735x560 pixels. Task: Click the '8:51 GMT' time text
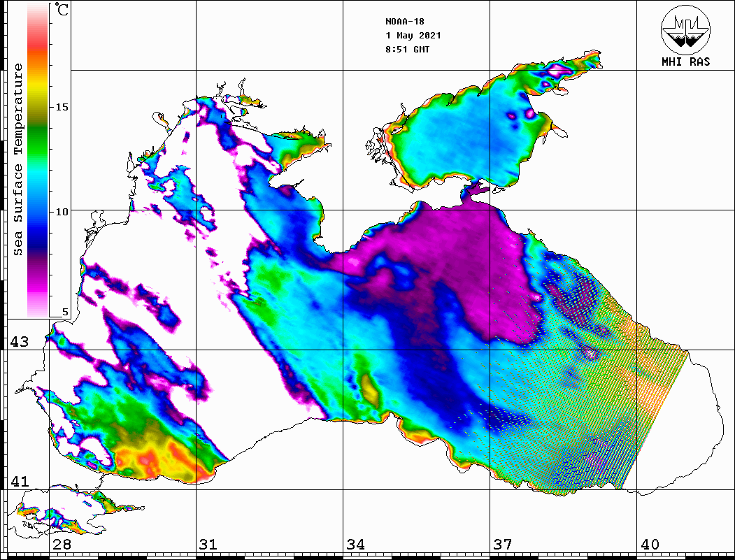point(407,49)
